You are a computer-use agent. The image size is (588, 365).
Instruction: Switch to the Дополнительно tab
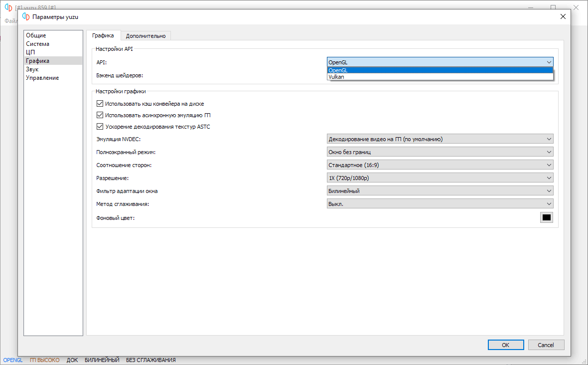146,35
